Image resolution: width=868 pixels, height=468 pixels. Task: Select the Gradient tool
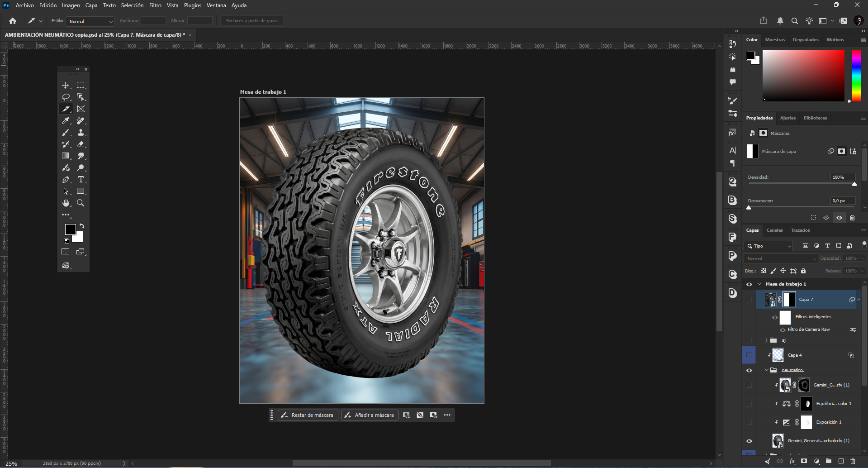tap(66, 156)
